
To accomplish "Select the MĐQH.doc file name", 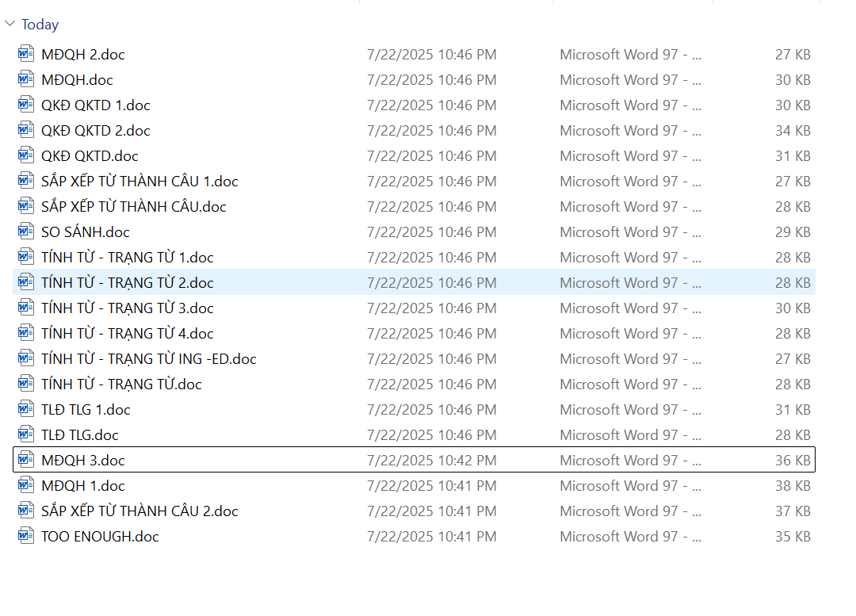I will point(77,80).
